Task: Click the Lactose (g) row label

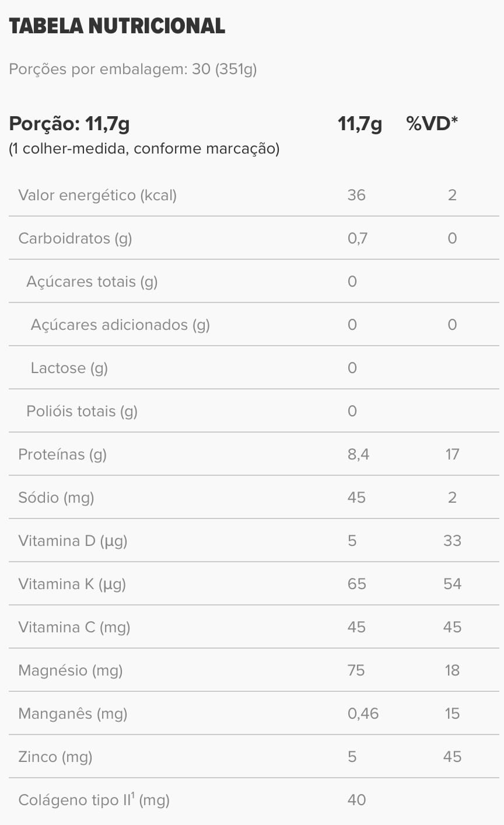Action: [69, 368]
